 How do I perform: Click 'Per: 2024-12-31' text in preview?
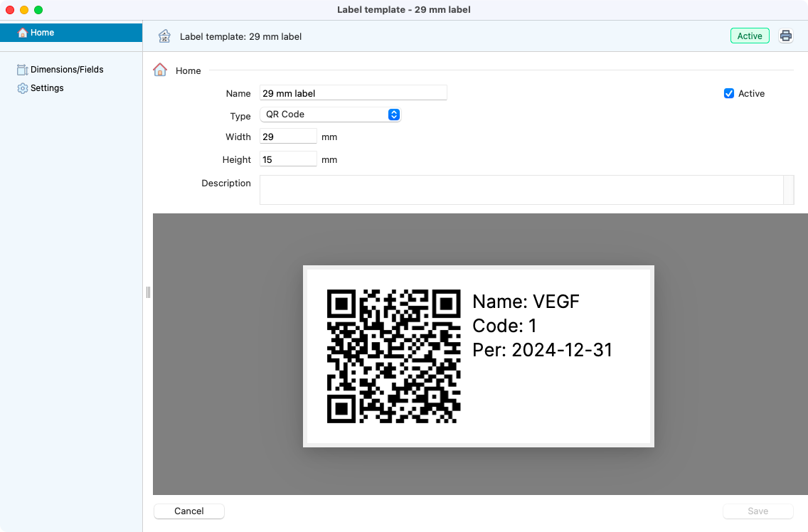(542, 350)
